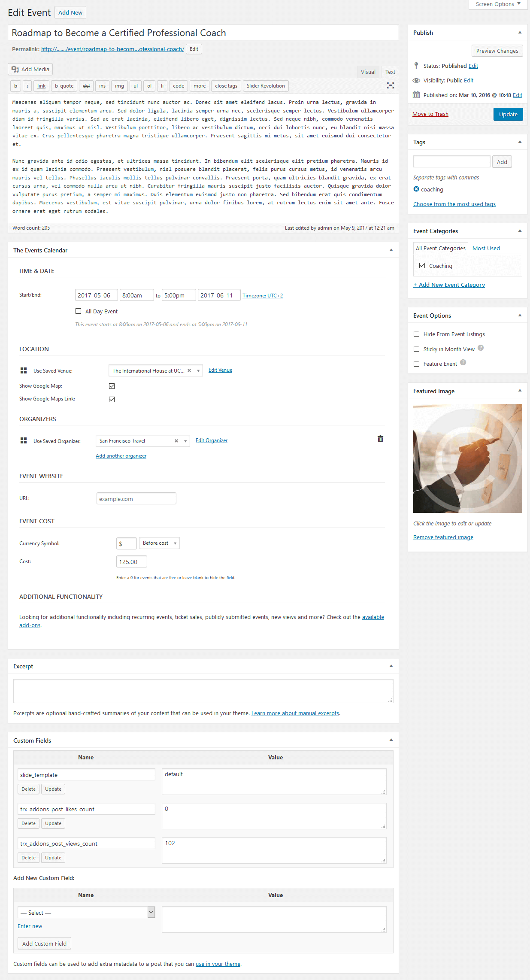Screen dimensions: 530x980
Task: Switch to the Text editor tab
Action: [x=390, y=72]
